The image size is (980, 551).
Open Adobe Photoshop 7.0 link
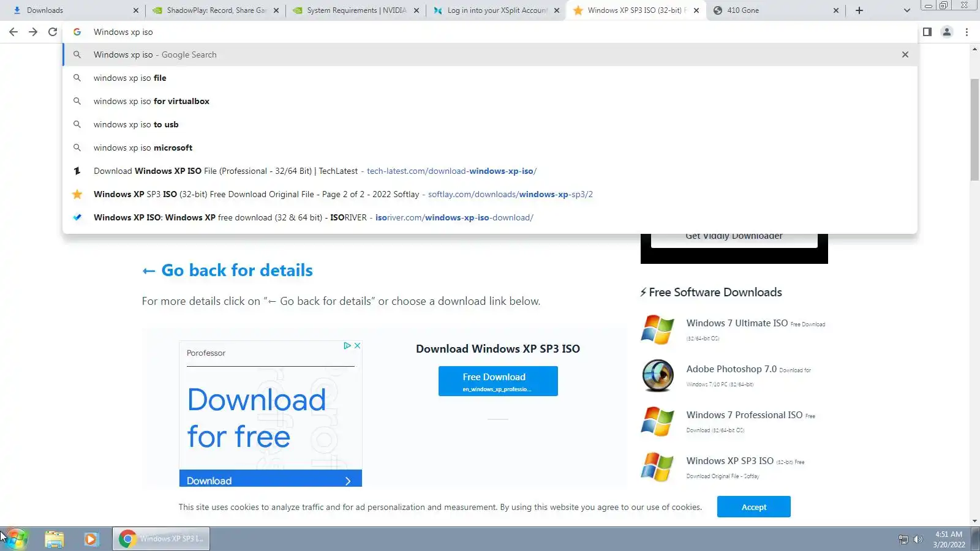click(x=731, y=369)
